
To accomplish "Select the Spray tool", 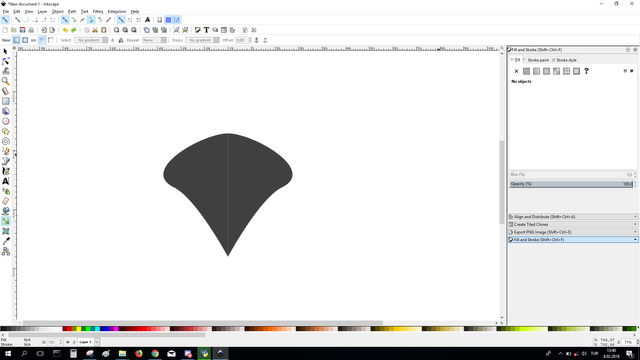I will click(5, 191).
